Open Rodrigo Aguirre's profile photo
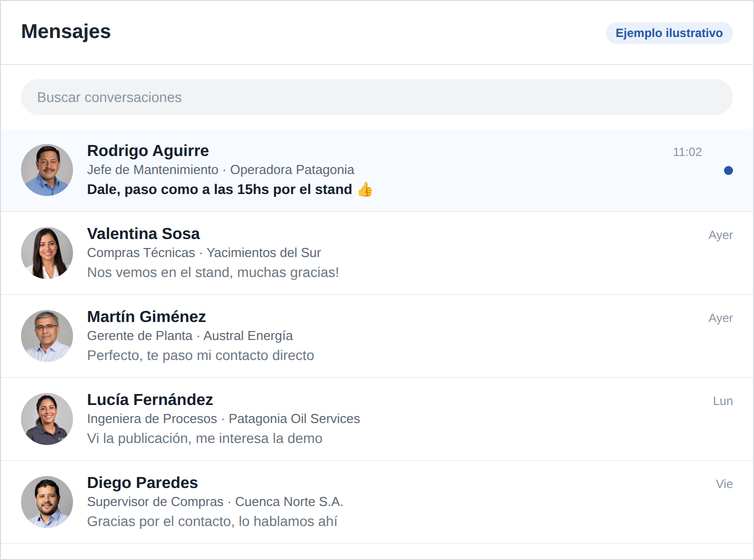Screen dimensions: 754x560 (x=47, y=170)
